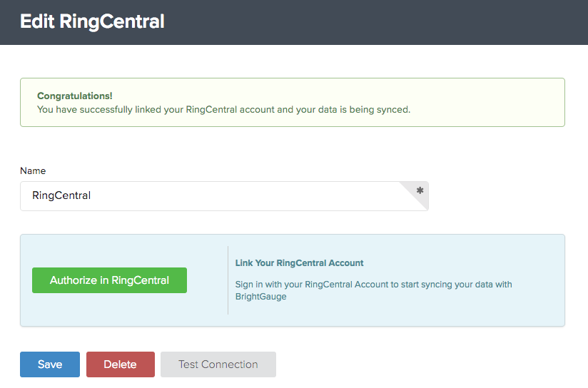Click the Name field label
The height and width of the screenshot is (388, 588).
coord(33,170)
